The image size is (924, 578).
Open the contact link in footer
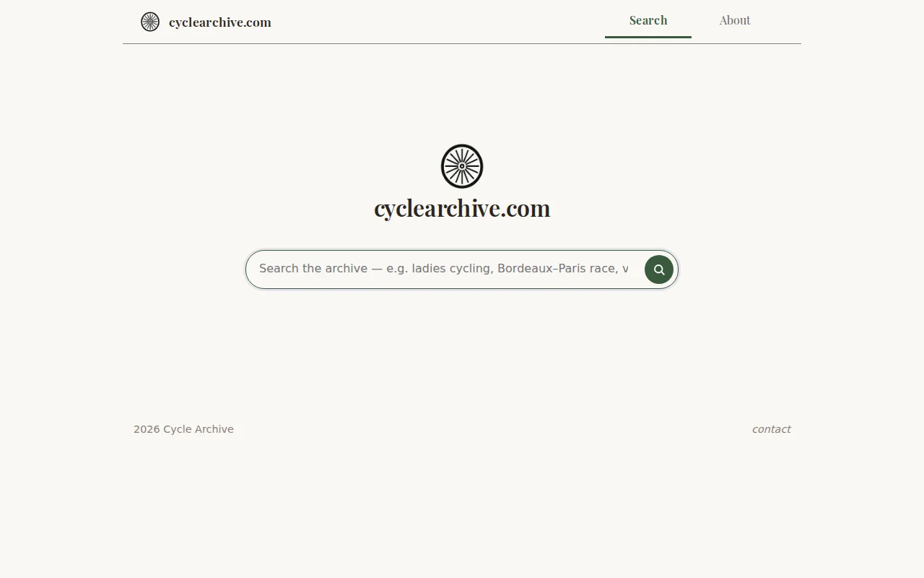point(771,429)
